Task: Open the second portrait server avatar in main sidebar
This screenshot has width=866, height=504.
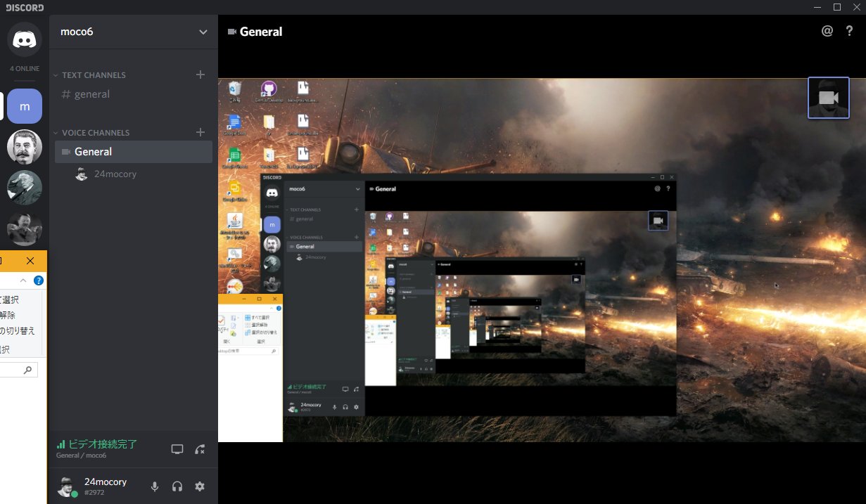Action: [25, 188]
